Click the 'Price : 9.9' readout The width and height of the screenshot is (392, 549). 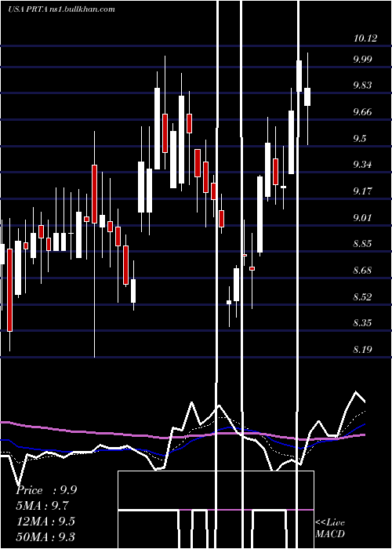tap(46, 490)
